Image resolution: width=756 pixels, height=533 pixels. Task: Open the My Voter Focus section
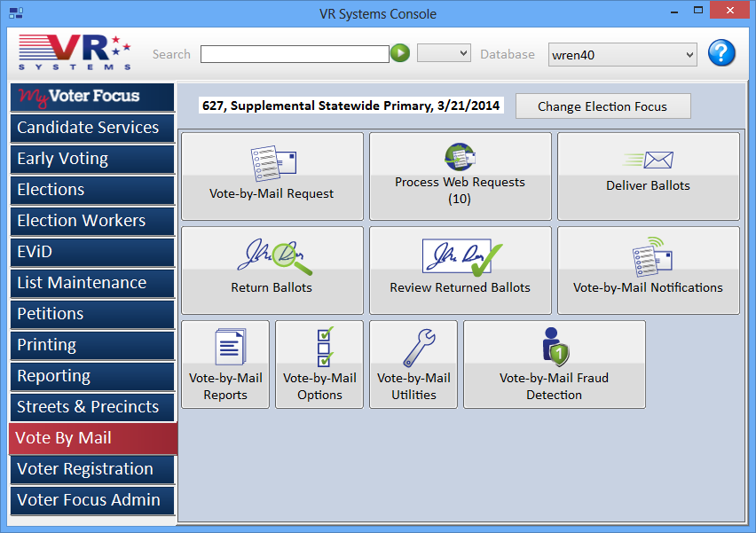[x=92, y=97]
